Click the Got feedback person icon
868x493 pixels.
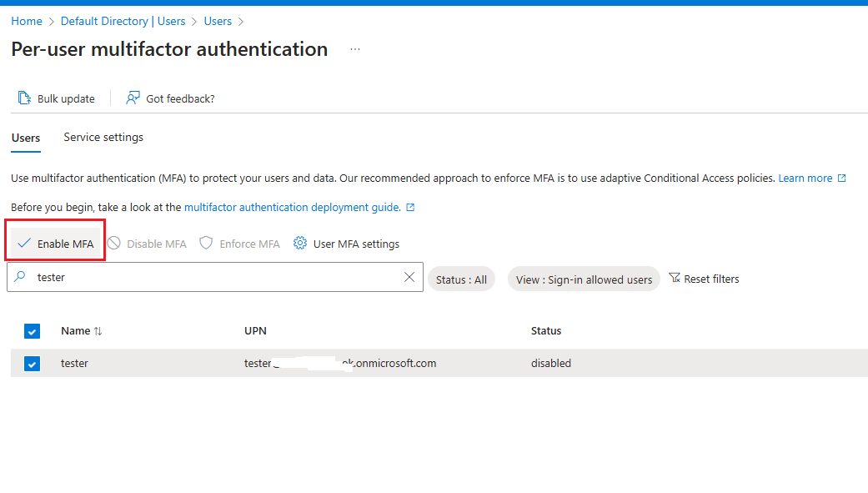(x=133, y=98)
